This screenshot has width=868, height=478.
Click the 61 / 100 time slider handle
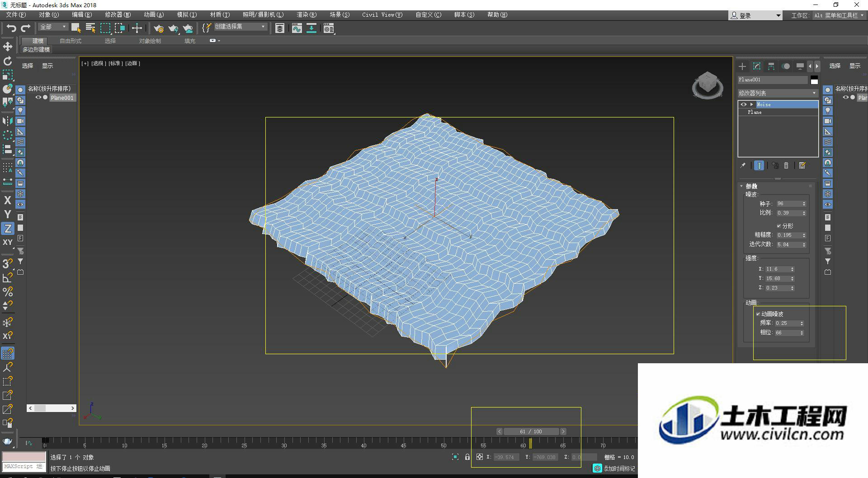[531, 431]
